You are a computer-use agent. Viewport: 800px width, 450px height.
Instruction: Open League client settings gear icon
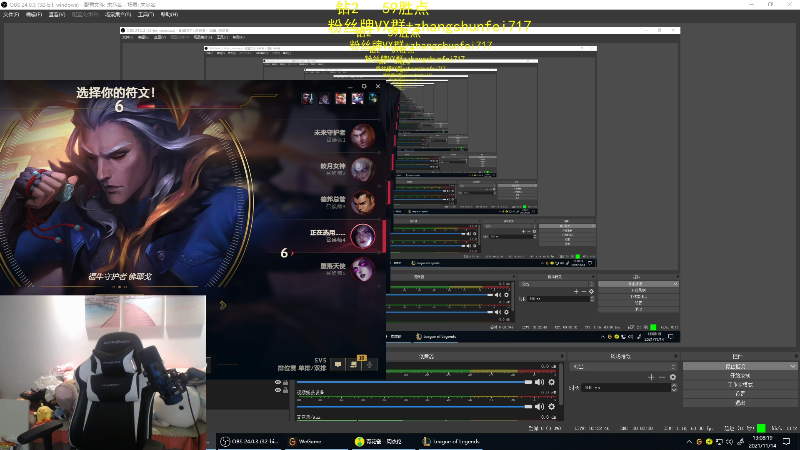(364, 86)
